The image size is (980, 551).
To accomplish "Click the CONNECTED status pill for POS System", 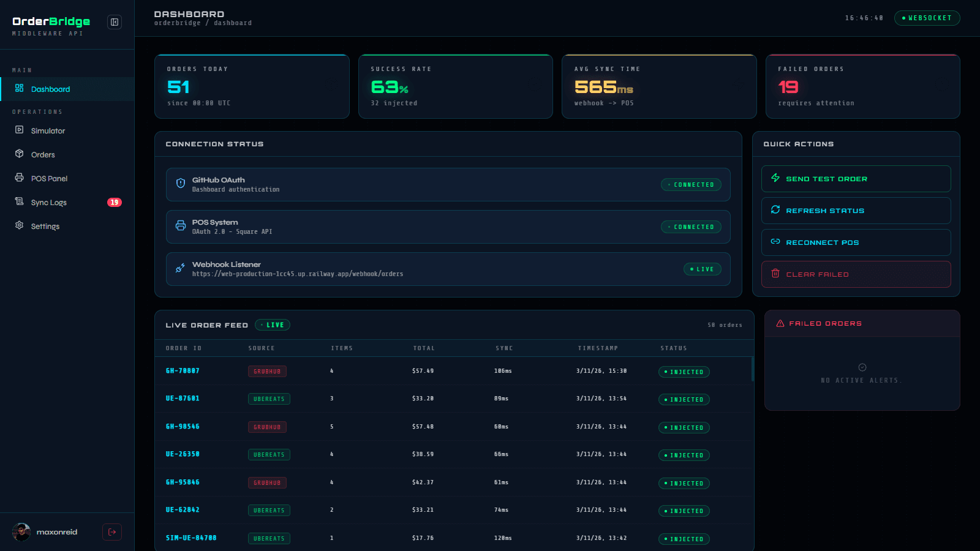I will pos(691,227).
